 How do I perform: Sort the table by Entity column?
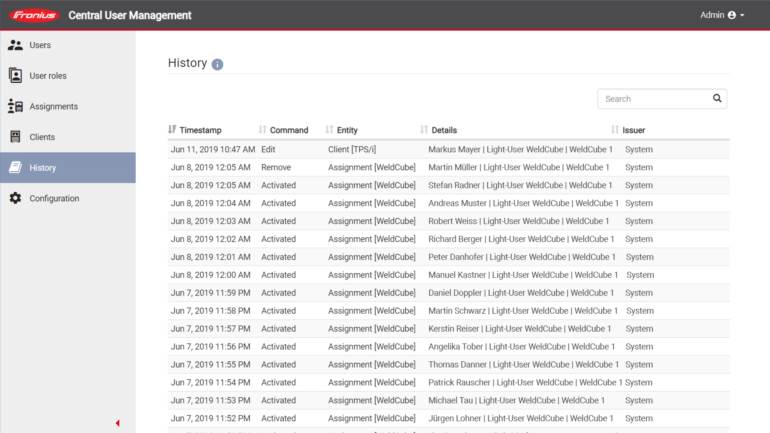coord(341,130)
